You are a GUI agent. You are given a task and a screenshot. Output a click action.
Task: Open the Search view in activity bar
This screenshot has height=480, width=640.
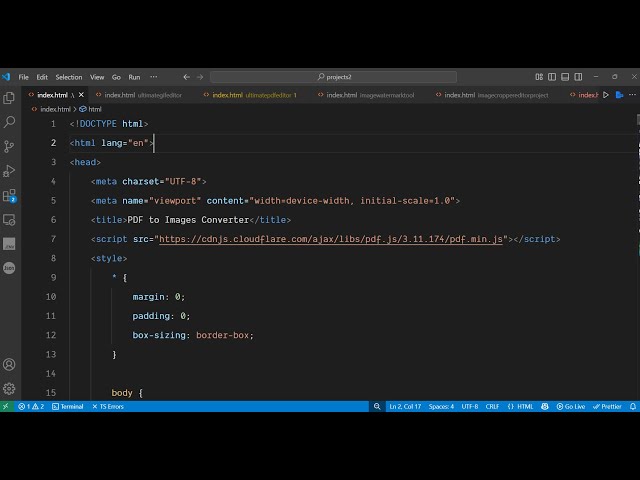point(9,122)
